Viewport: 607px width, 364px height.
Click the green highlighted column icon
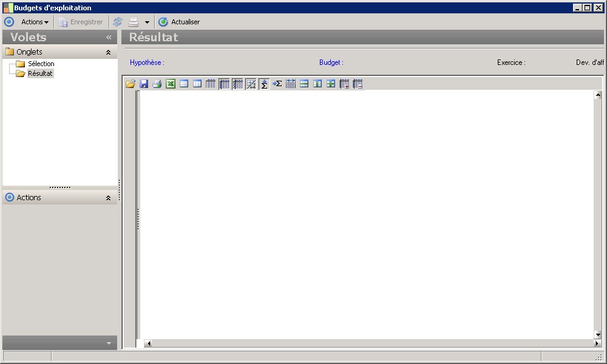coord(317,84)
